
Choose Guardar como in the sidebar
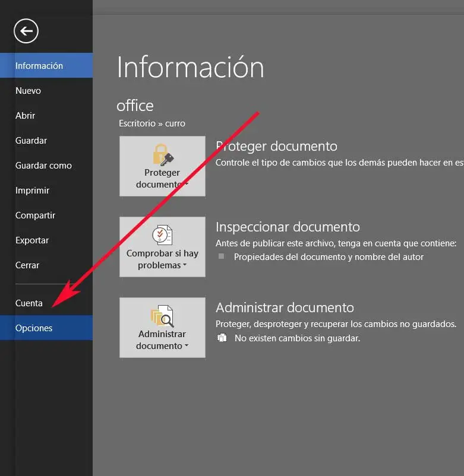(x=46, y=166)
